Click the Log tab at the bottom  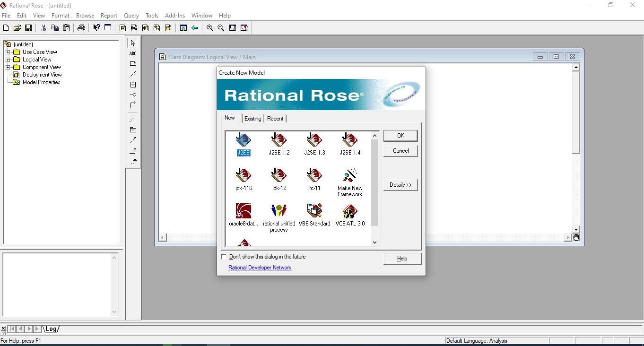click(52, 329)
